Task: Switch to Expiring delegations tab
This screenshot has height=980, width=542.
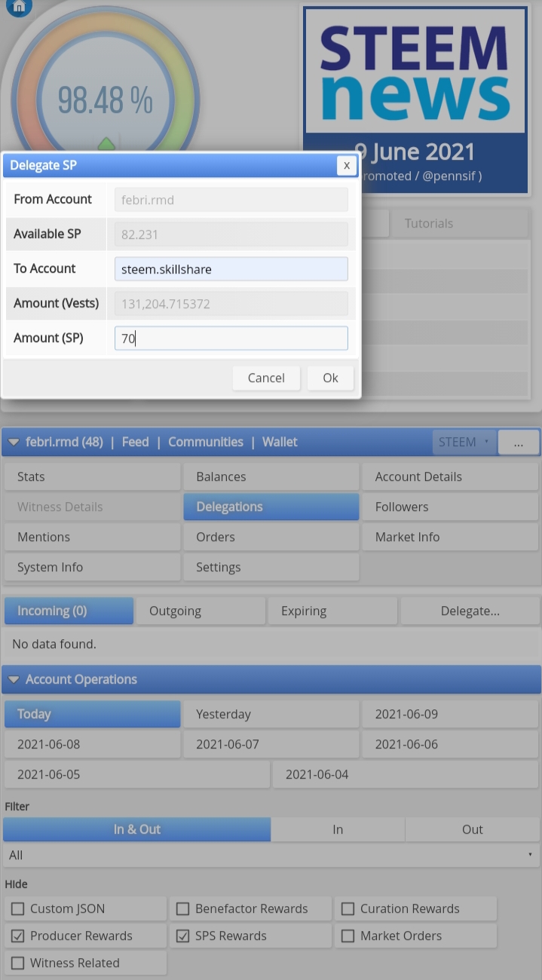Action: (332, 611)
